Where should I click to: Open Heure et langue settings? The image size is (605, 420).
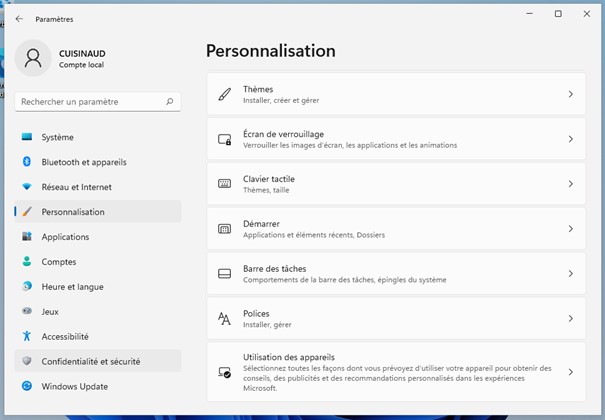(x=72, y=287)
